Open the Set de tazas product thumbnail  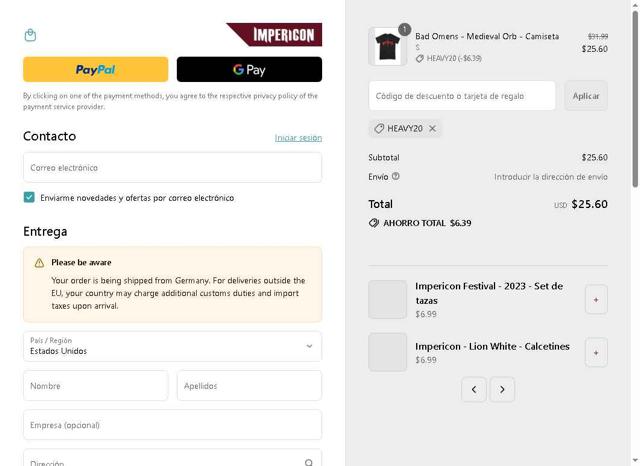(x=388, y=300)
